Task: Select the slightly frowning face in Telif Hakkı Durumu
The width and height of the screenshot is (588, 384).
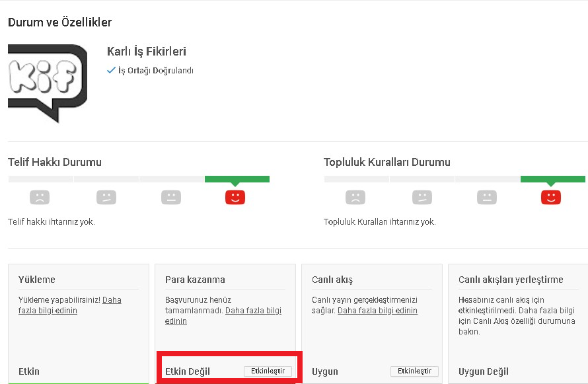Action: click(106, 197)
